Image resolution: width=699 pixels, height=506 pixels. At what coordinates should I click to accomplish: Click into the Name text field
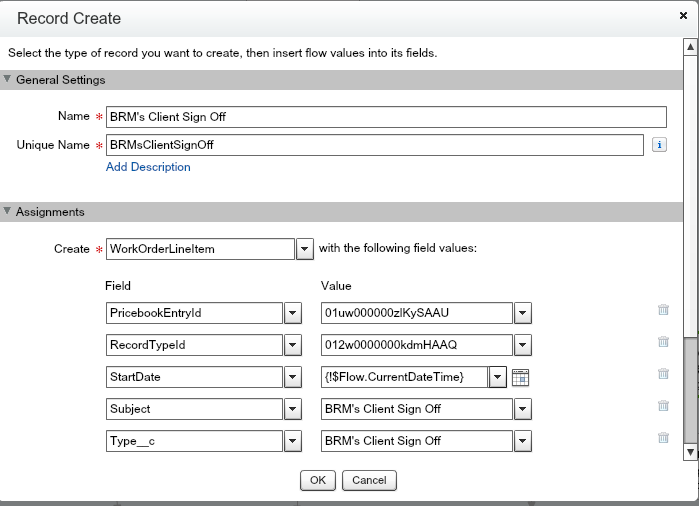(385, 117)
